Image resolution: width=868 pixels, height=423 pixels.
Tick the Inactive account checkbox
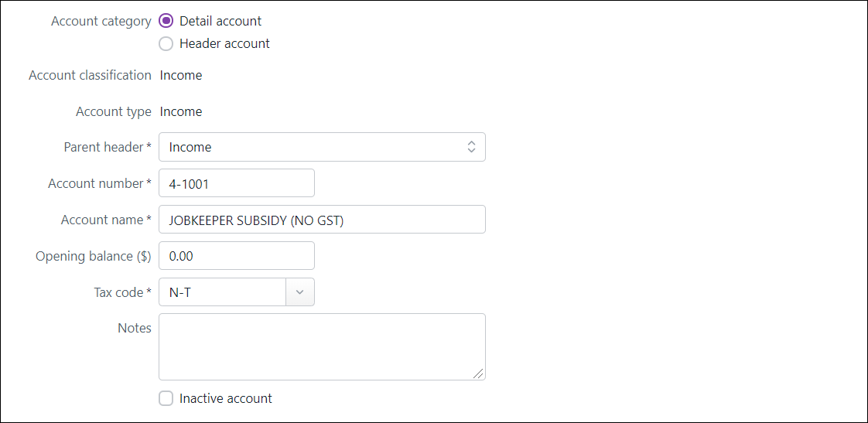point(166,398)
